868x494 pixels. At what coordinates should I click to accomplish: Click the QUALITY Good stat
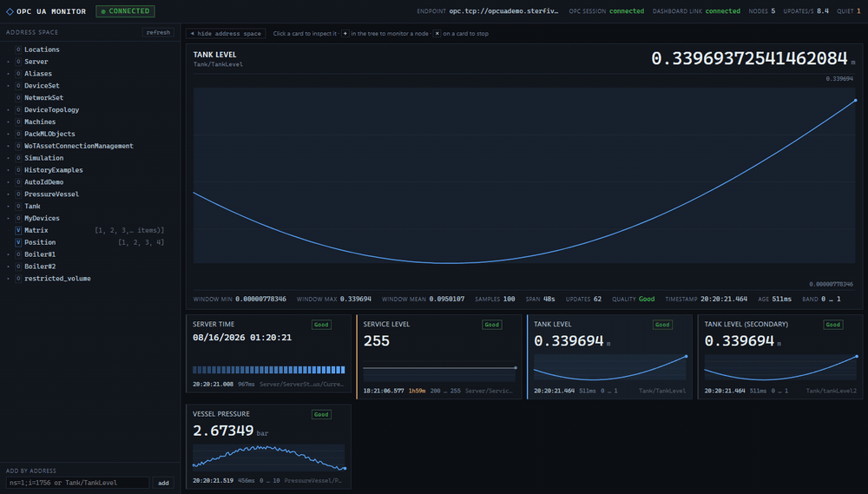634,299
